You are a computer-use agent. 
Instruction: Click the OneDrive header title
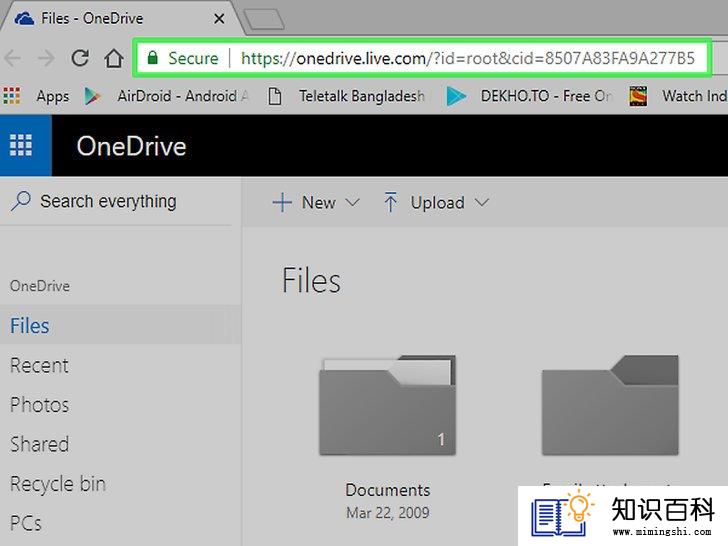point(131,146)
